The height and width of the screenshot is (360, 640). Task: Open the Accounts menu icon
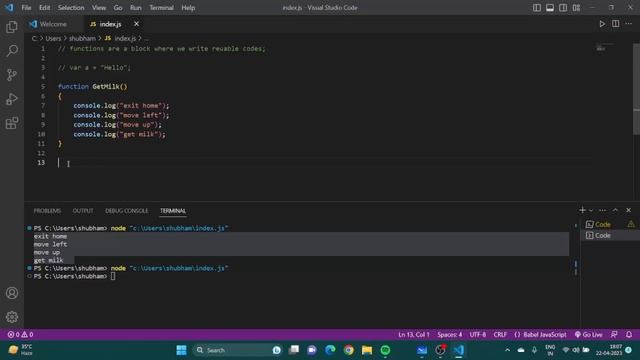(12, 293)
